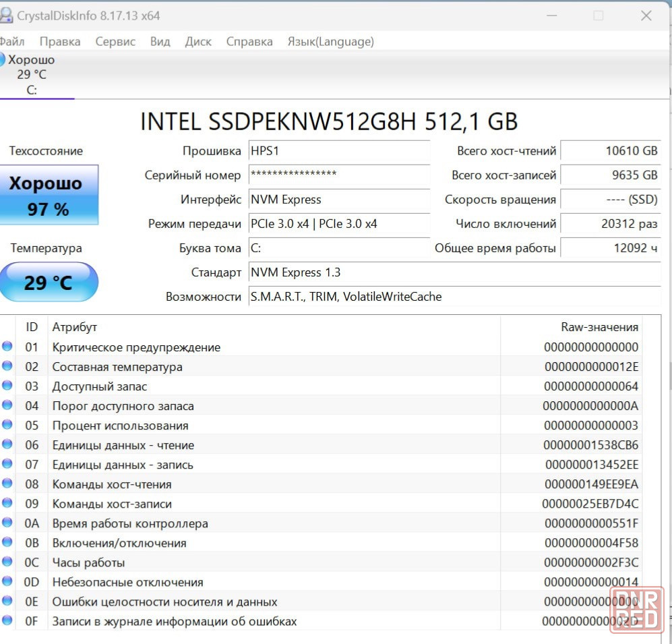Open the Диск menu
672x644 pixels.
click(x=198, y=42)
